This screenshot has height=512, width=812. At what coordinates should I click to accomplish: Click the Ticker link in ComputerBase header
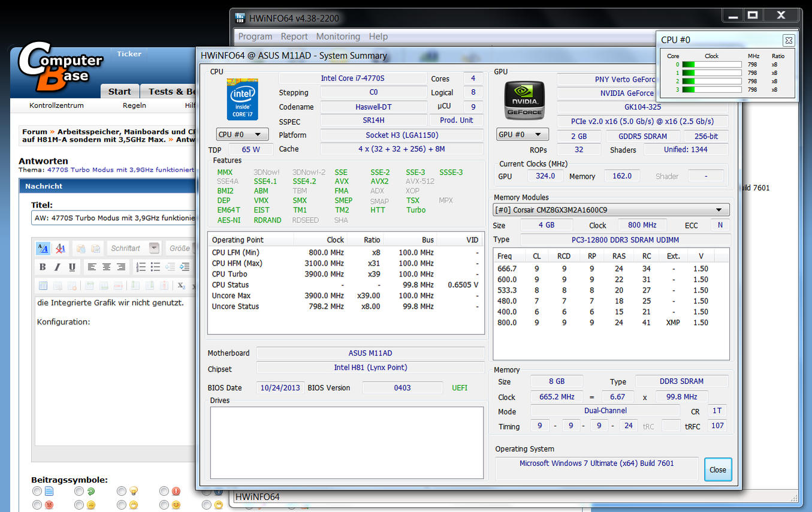[129, 54]
